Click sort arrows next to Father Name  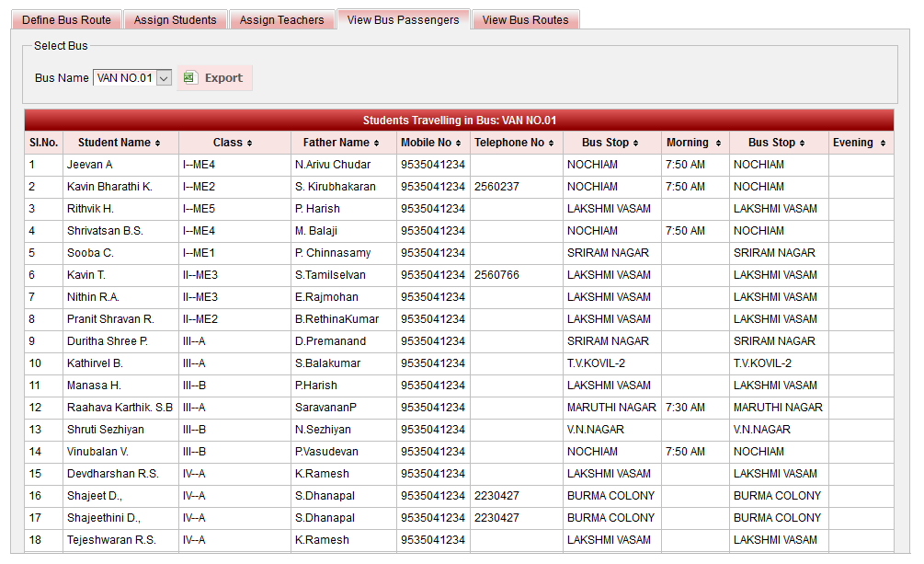[x=376, y=144]
